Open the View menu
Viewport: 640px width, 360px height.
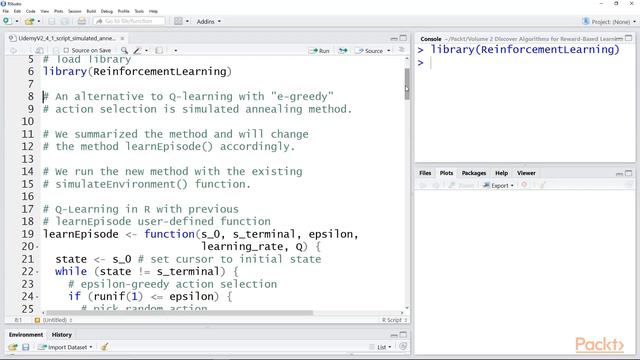[45, 11]
